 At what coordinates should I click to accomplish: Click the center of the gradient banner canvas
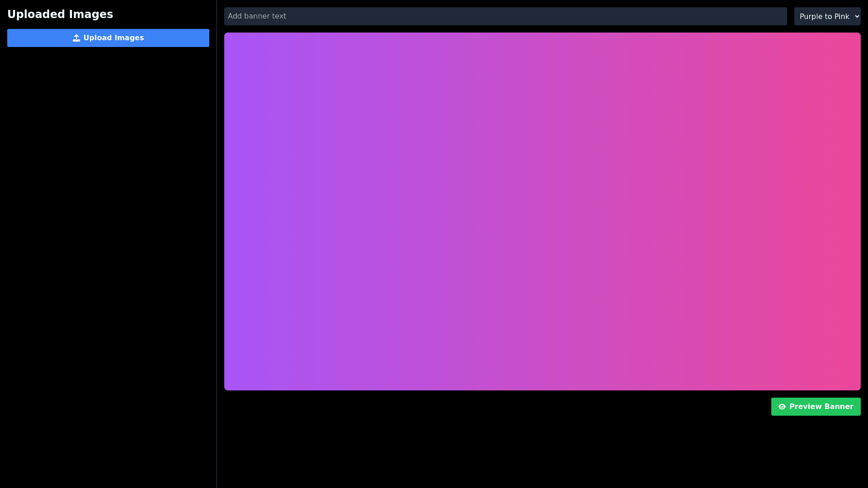coord(542,211)
